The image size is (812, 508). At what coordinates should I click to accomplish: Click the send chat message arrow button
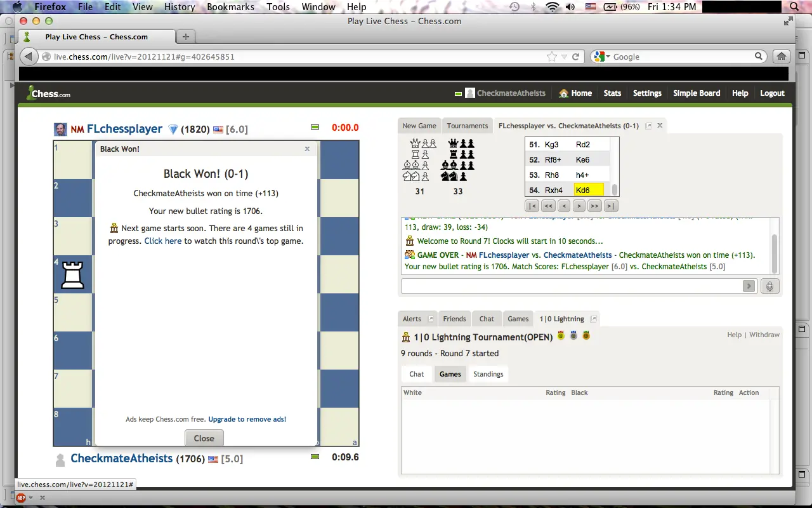tap(749, 286)
